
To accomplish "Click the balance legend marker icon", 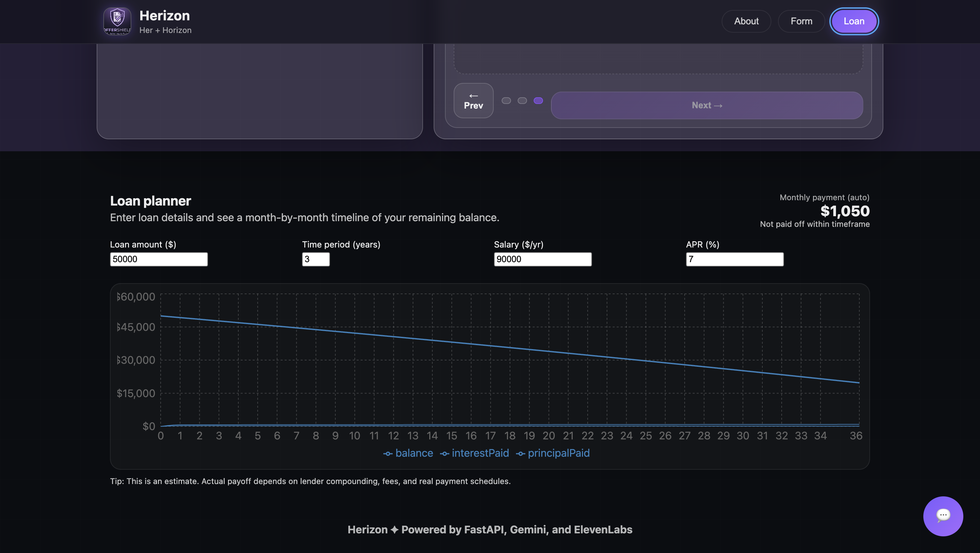I will pos(388,453).
